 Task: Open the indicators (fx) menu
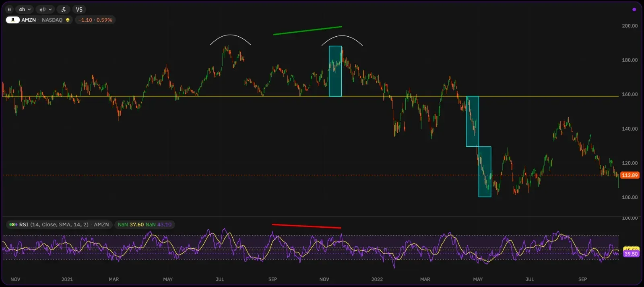click(x=64, y=9)
